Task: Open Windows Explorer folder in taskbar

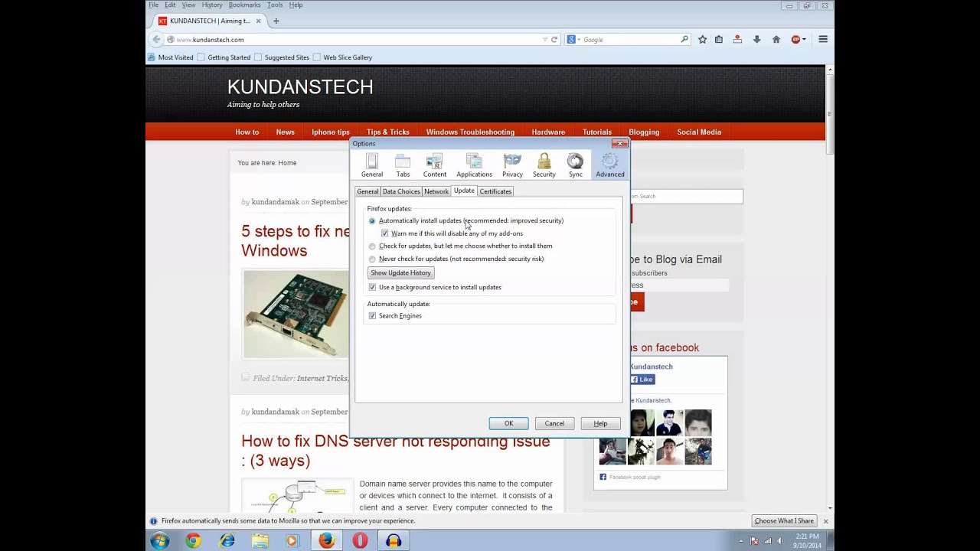Action: click(x=260, y=541)
